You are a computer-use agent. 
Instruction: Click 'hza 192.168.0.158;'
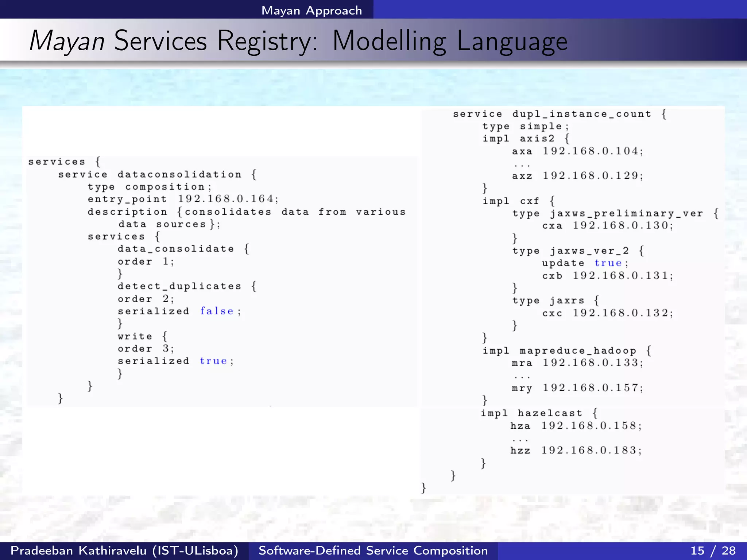[x=576, y=426]
